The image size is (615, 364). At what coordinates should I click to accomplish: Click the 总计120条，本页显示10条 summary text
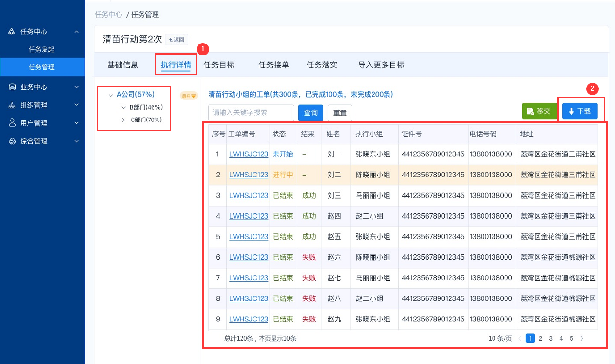pyautogui.click(x=260, y=338)
